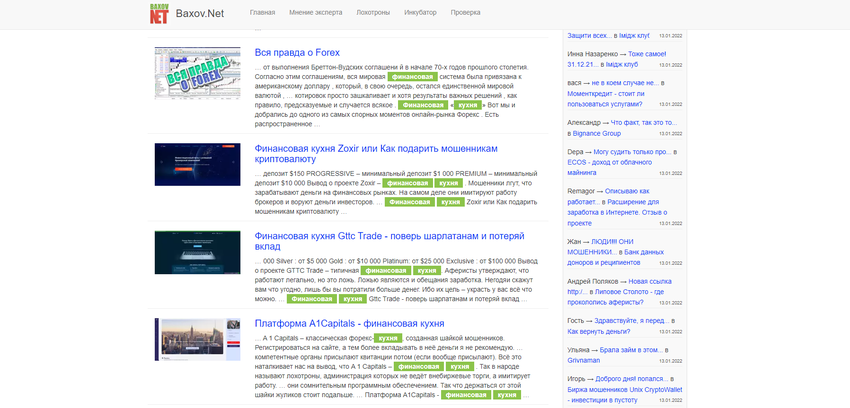Screen dimensions: 850x408
Task: Open the Baxov.Net site title link
Action: (200, 13)
